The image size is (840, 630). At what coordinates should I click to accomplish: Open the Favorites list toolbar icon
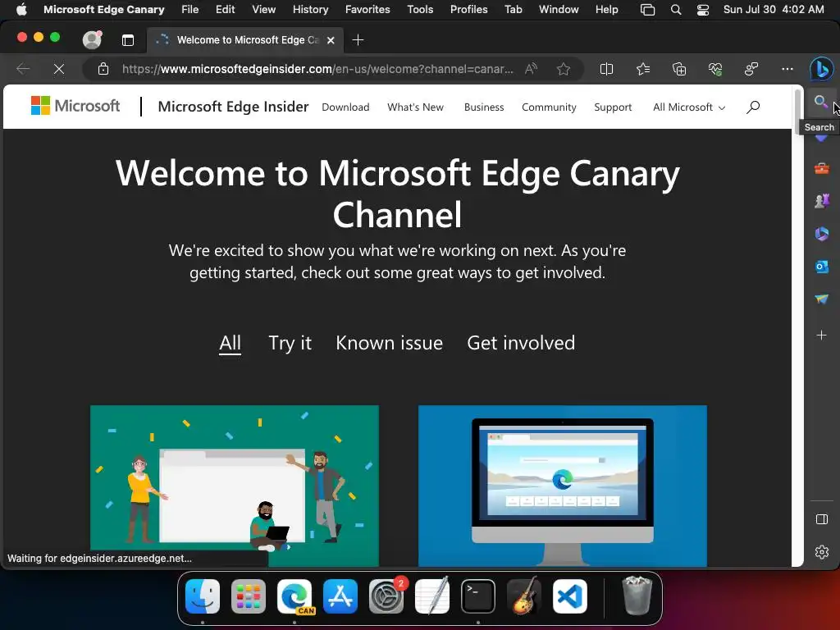click(x=643, y=69)
